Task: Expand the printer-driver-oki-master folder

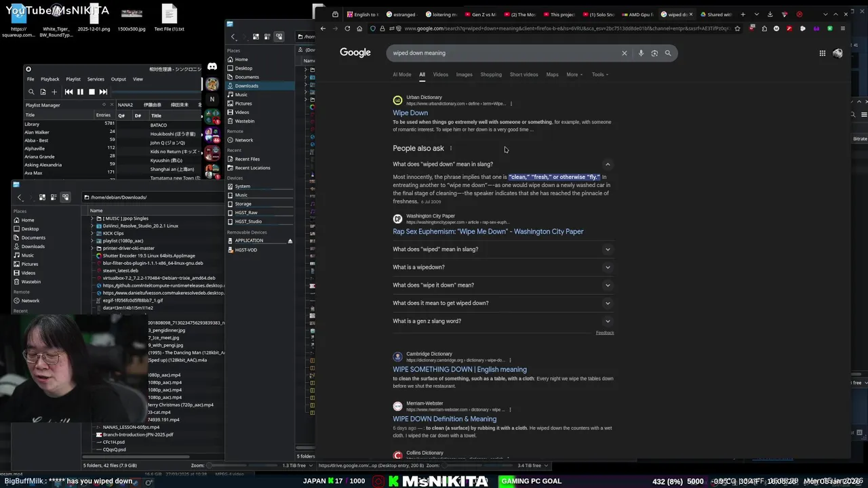Action: 92,248
